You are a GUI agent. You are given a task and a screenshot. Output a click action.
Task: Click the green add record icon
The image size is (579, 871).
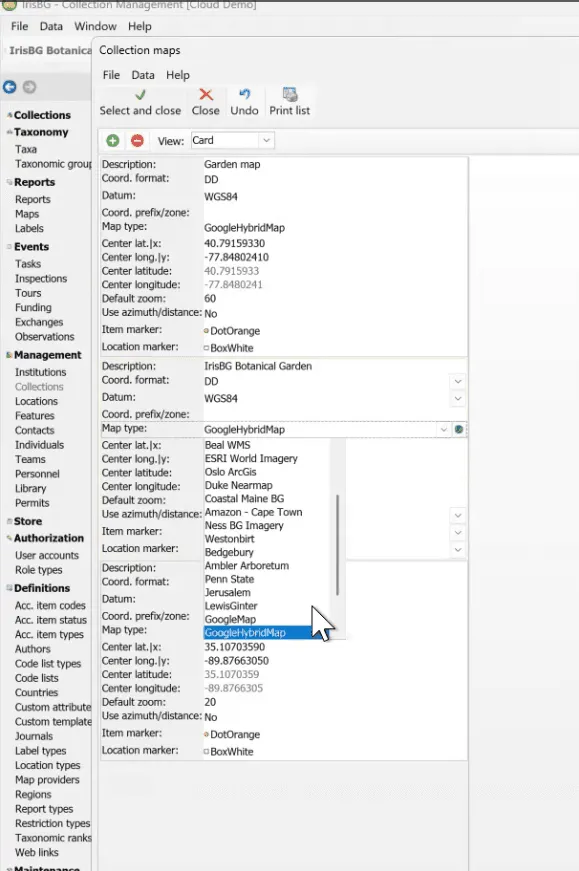[x=113, y=141]
